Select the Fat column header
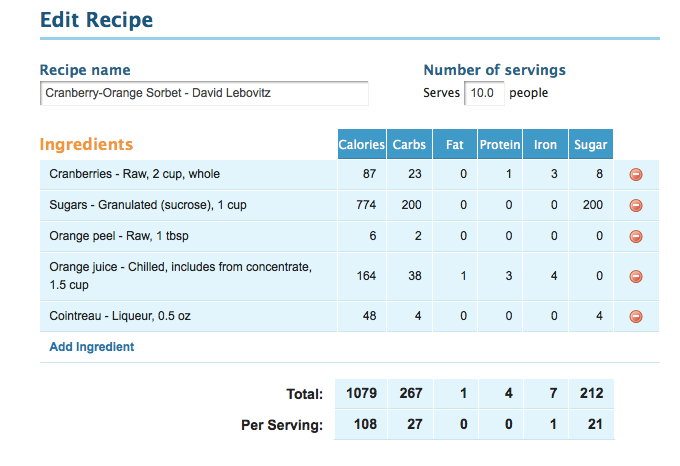The width and height of the screenshot is (680, 466). tap(455, 144)
